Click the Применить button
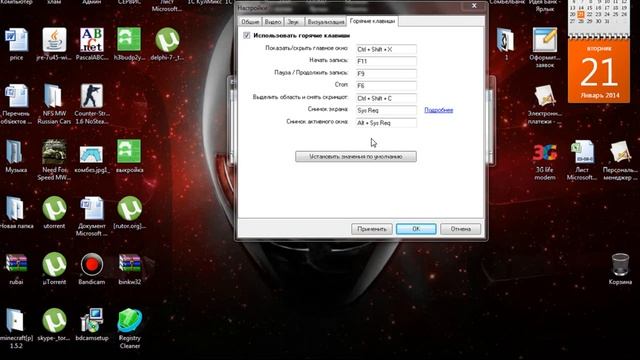640x360 pixels. [x=372, y=229]
